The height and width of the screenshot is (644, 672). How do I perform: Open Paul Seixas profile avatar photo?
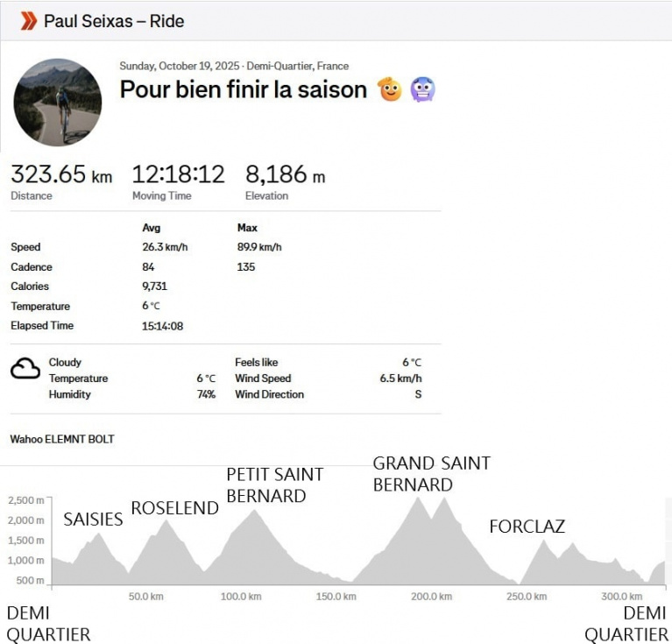click(x=58, y=103)
